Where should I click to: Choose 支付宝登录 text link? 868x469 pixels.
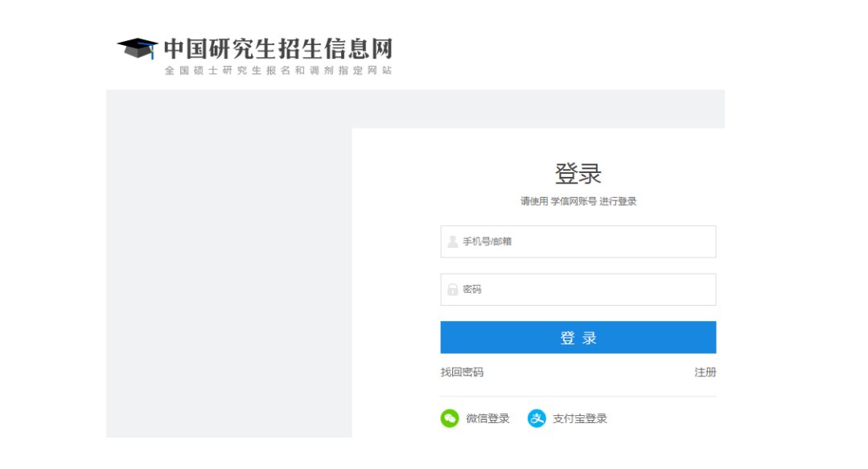[579, 418]
